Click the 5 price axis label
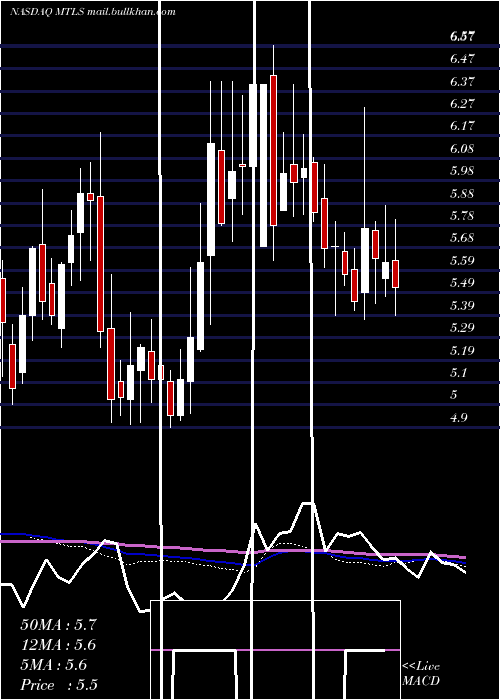Viewport: 500px width, 700px height. pos(454,395)
